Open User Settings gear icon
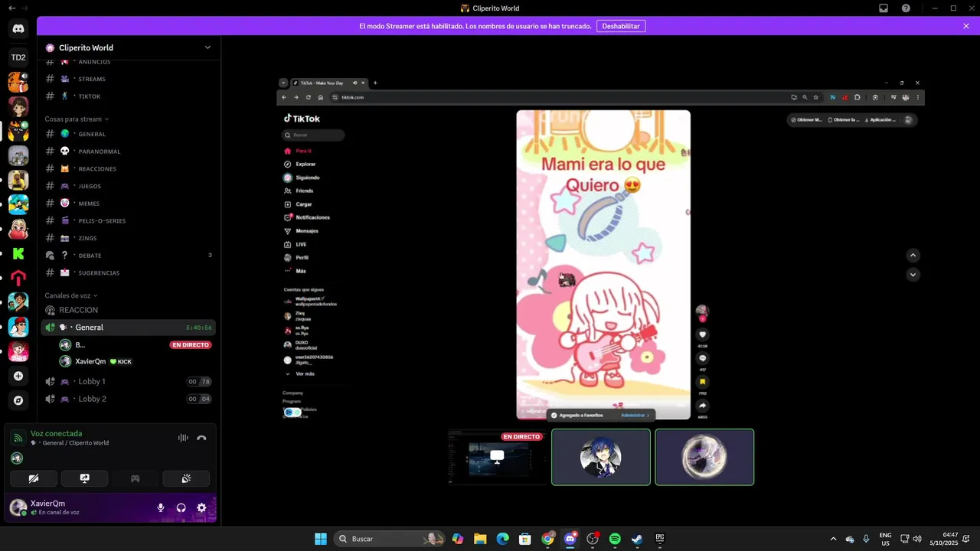The width and height of the screenshot is (980, 551). [201, 507]
